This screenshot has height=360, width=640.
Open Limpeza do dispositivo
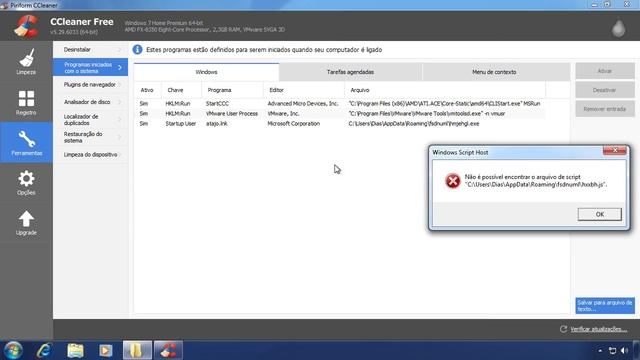coord(90,155)
